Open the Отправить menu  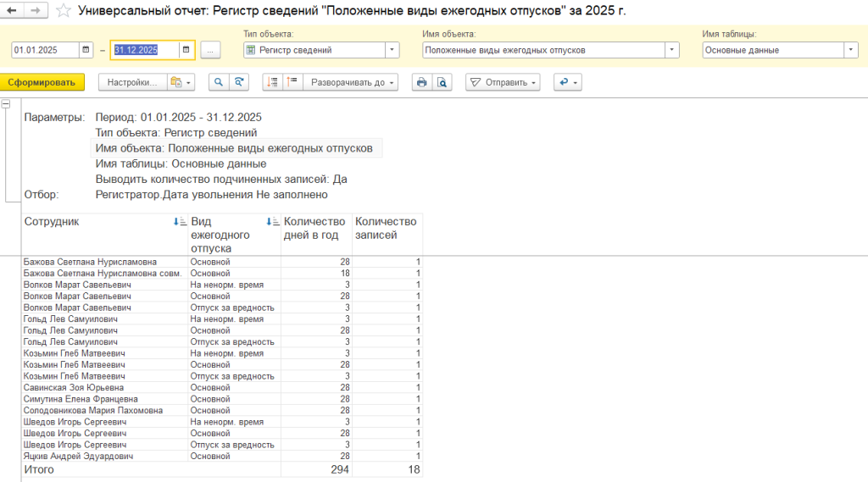click(504, 82)
